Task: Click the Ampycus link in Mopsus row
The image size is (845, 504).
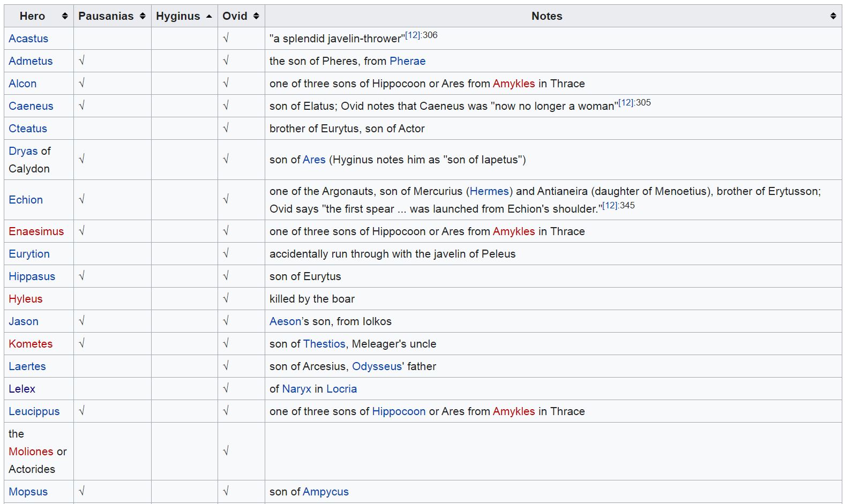Action: tap(325, 492)
